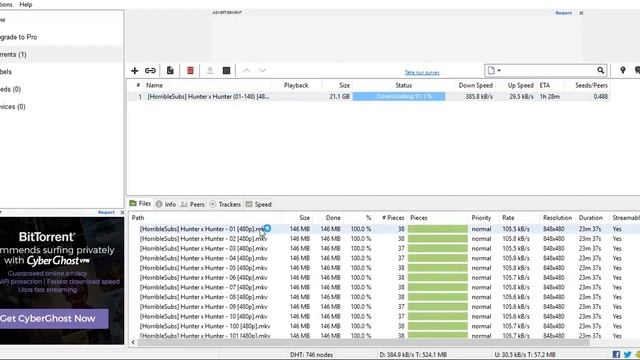640x360 pixels.
Task: Click the Stop Torrent square icon
Action: pyautogui.click(x=226, y=71)
